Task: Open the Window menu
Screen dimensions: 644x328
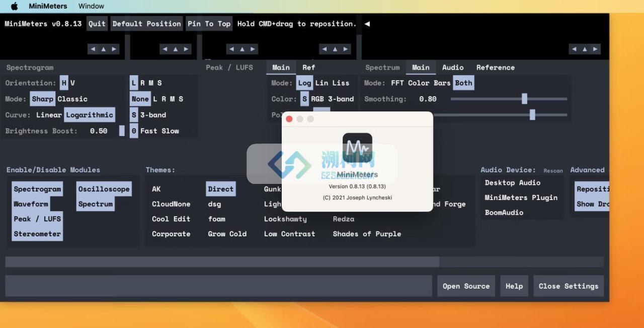Action: (x=91, y=6)
